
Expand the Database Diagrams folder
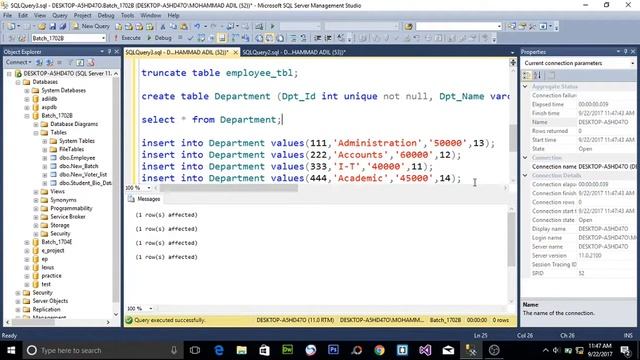pyautogui.click(x=36, y=124)
